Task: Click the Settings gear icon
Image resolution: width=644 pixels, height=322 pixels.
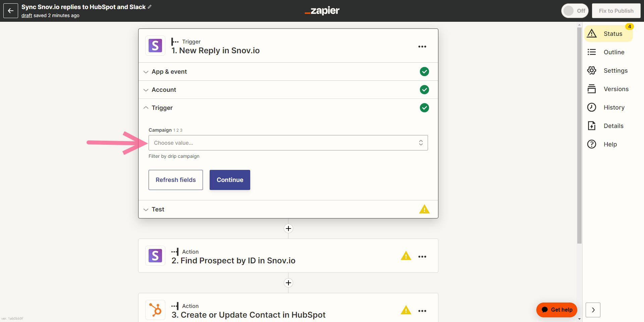Action: coord(592,70)
